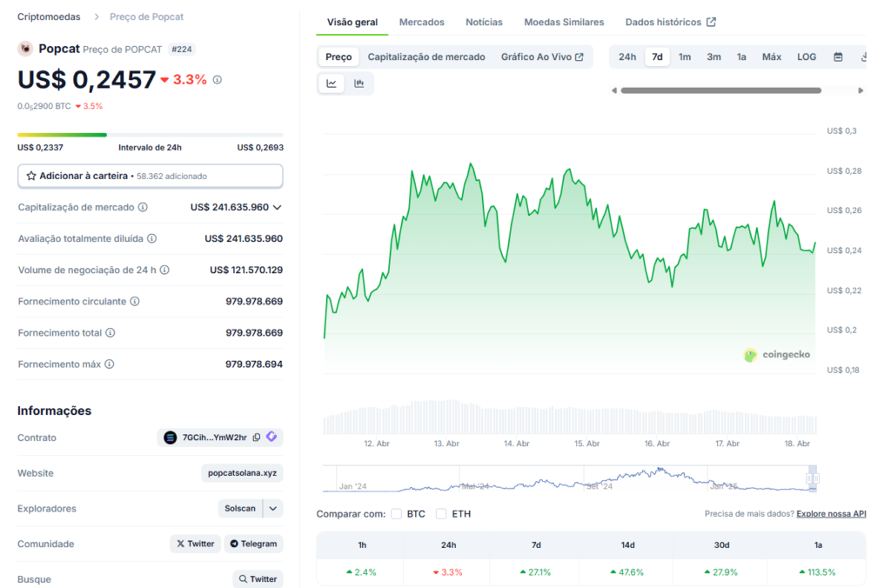
Task: Click the Solana logo in contract field
Action: click(x=170, y=438)
